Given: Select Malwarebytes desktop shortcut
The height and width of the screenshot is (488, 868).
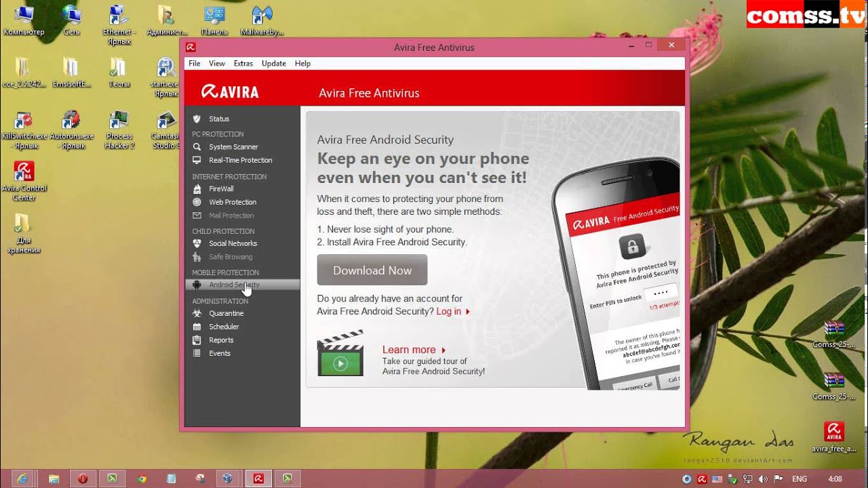Looking at the screenshot, I should [262, 20].
